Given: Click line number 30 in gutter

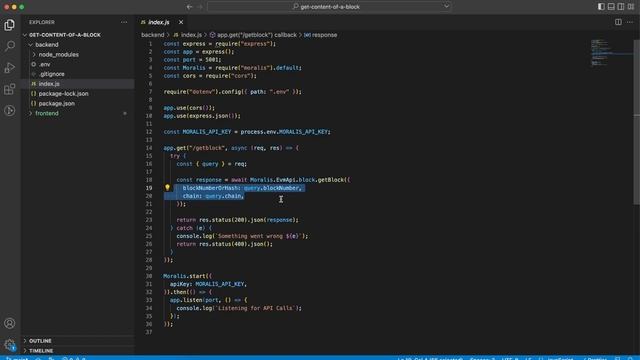Looking at the screenshot, I should [149, 276].
